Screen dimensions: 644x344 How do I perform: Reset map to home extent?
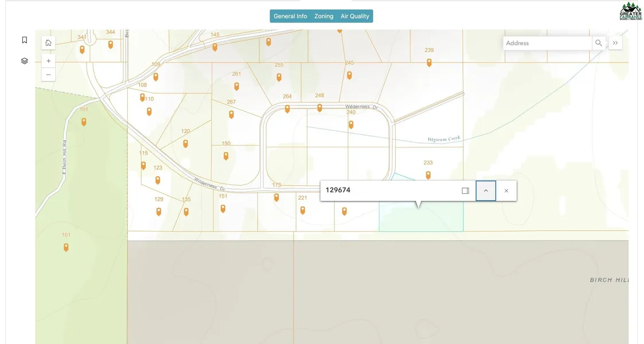click(x=48, y=42)
